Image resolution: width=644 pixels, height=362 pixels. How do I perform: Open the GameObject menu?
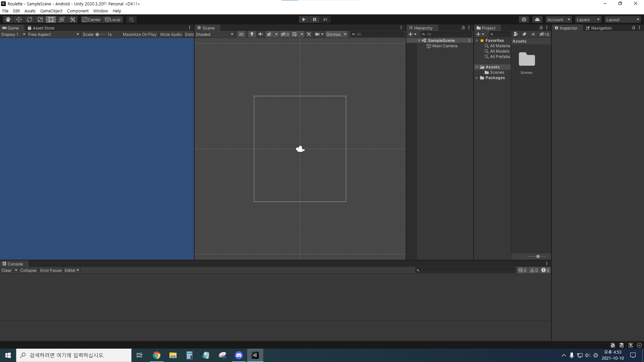click(51, 11)
